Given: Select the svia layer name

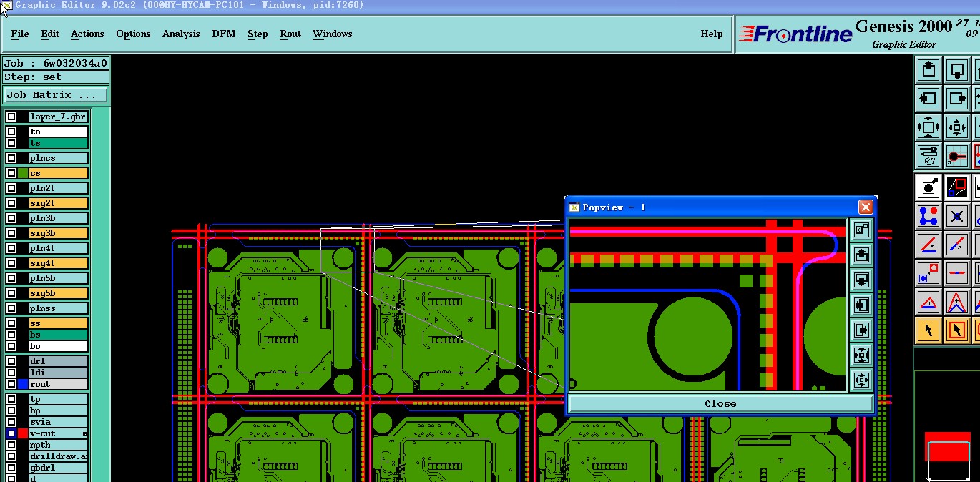Looking at the screenshot, I should coord(59,422).
